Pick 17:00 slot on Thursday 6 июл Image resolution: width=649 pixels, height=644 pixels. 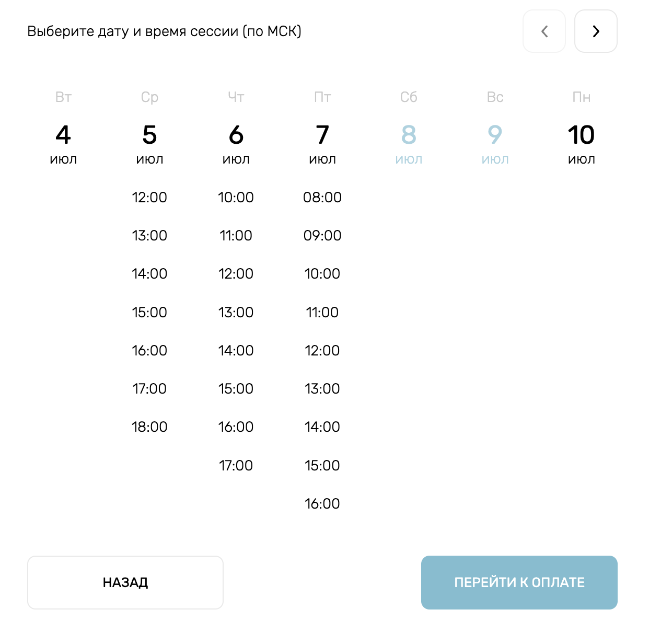[x=236, y=465]
